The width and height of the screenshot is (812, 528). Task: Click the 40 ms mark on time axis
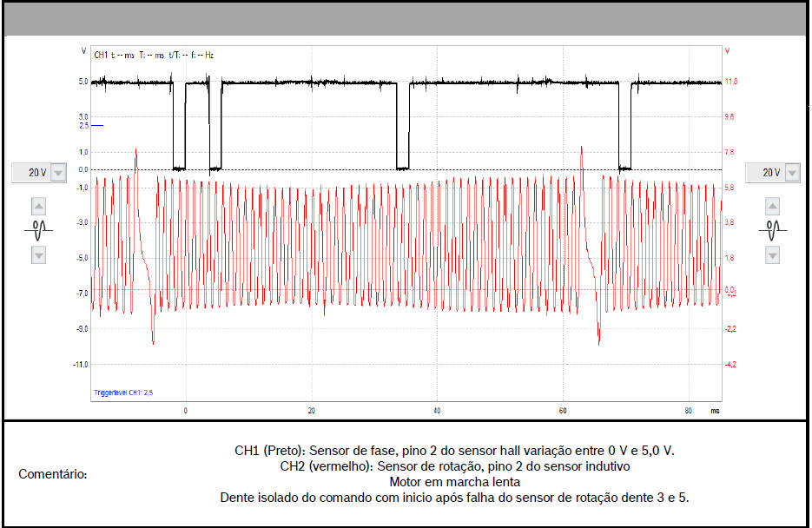[x=437, y=410]
